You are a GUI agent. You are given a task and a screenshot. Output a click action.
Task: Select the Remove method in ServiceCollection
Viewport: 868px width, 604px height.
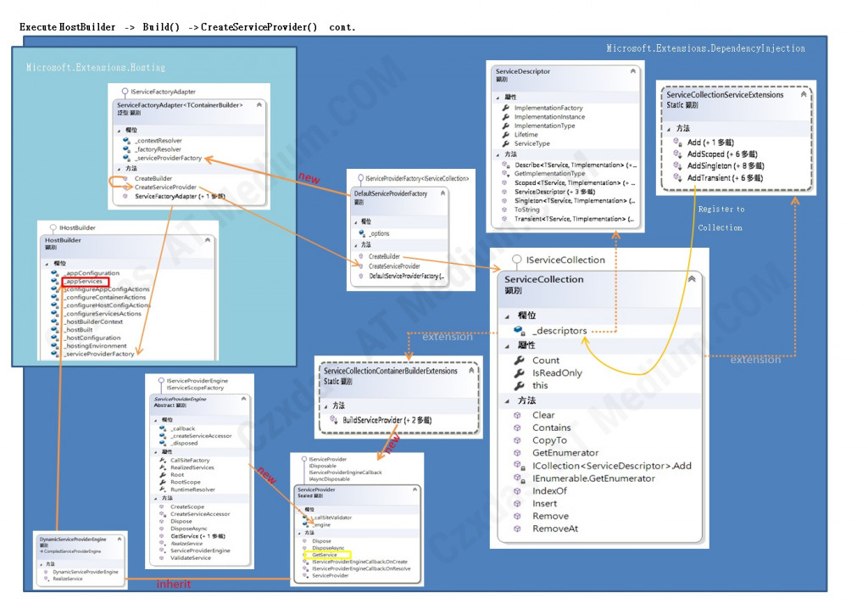pyautogui.click(x=550, y=517)
